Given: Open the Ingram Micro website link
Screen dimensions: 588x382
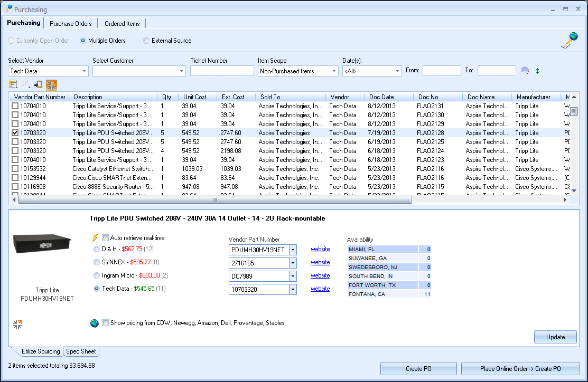Looking at the screenshot, I should [x=320, y=275].
